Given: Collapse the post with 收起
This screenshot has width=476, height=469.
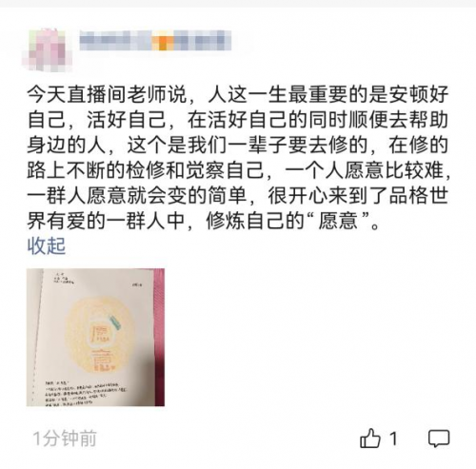Looking at the screenshot, I should point(47,245).
